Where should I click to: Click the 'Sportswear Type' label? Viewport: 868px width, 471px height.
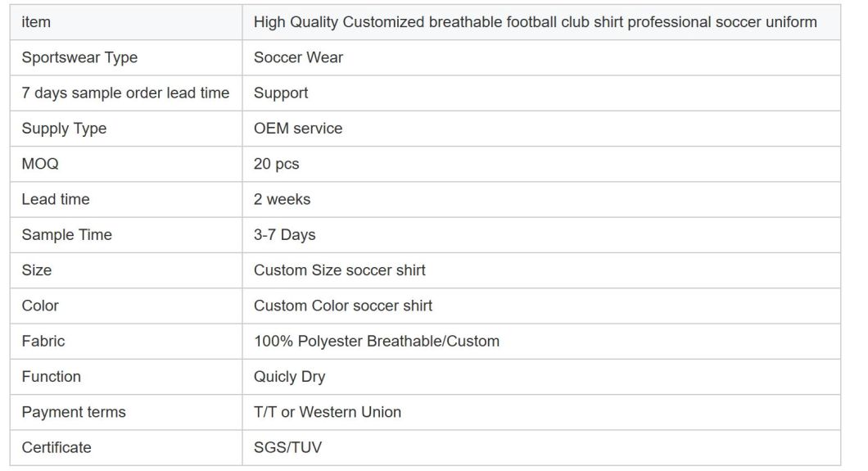click(x=79, y=57)
